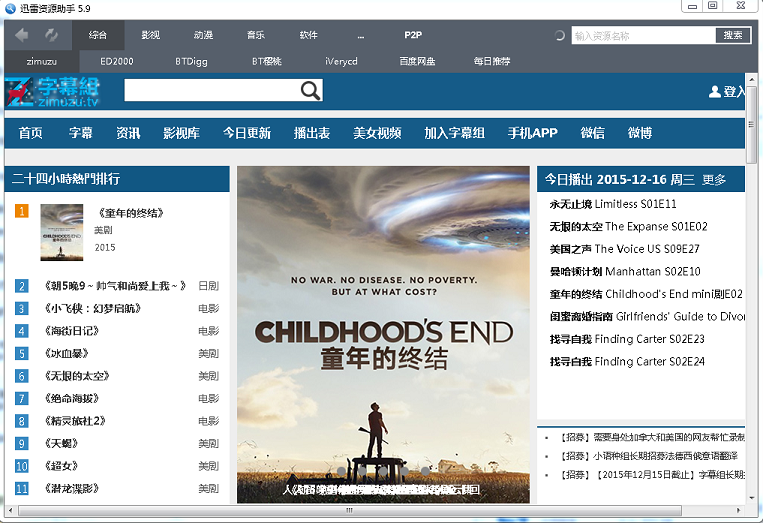Open 《冰血暴》 ranking entry
Image resolution: width=763 pixels, height=523 pixels.
[x=66, y=353]
